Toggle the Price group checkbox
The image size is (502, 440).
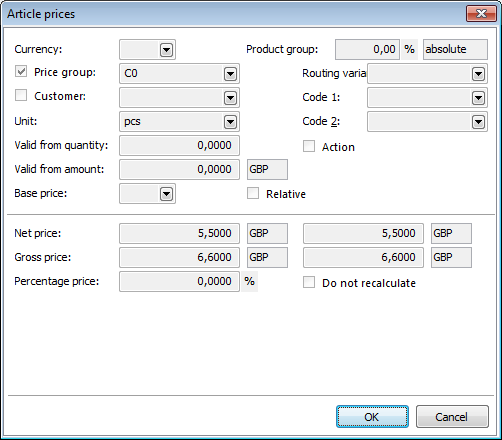21,71
